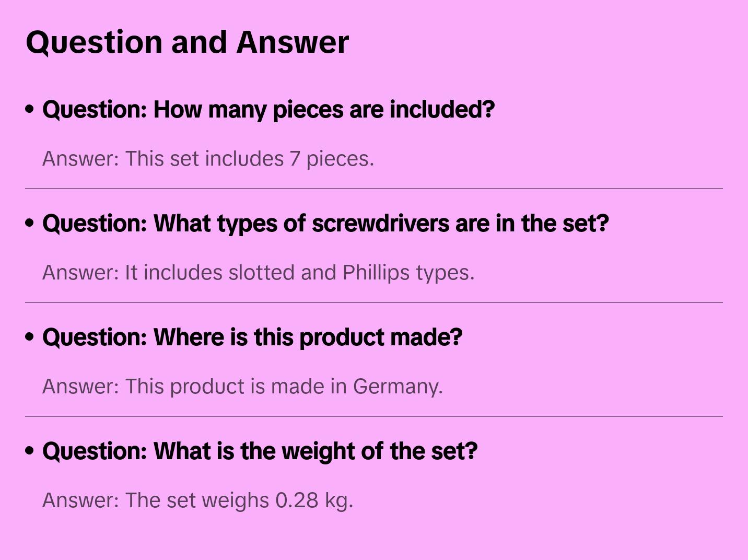Click the "What types of screwdrivers" question
Viewport: 748px width, 560px height.
point(325,224)
